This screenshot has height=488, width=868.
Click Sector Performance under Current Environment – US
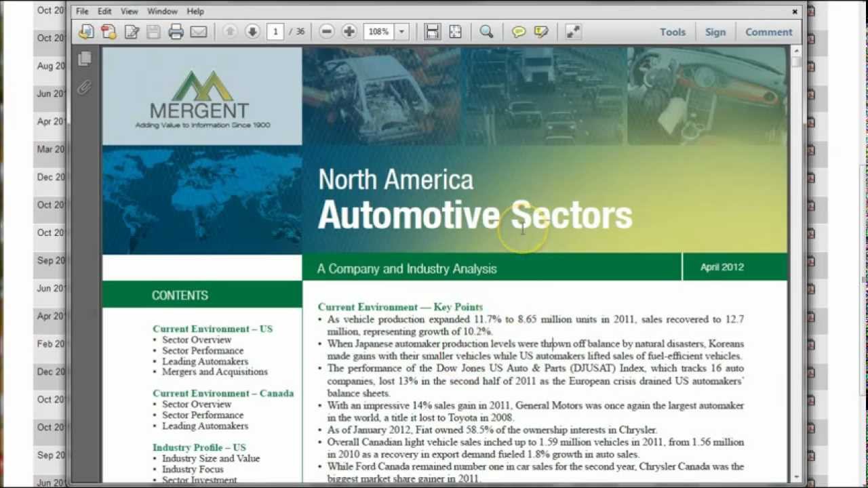coord(203,350)
